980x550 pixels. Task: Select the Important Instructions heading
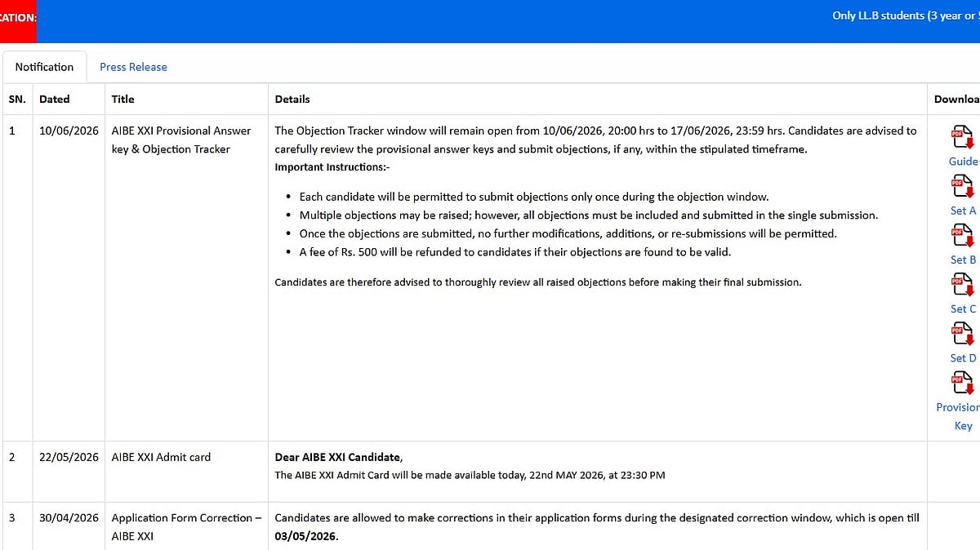332,167
